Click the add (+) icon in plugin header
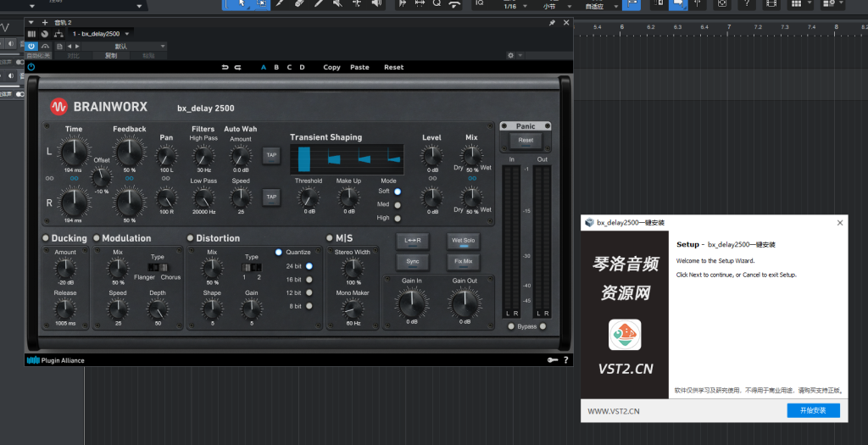This screenshot has width=868, height=445. [45, 23]
